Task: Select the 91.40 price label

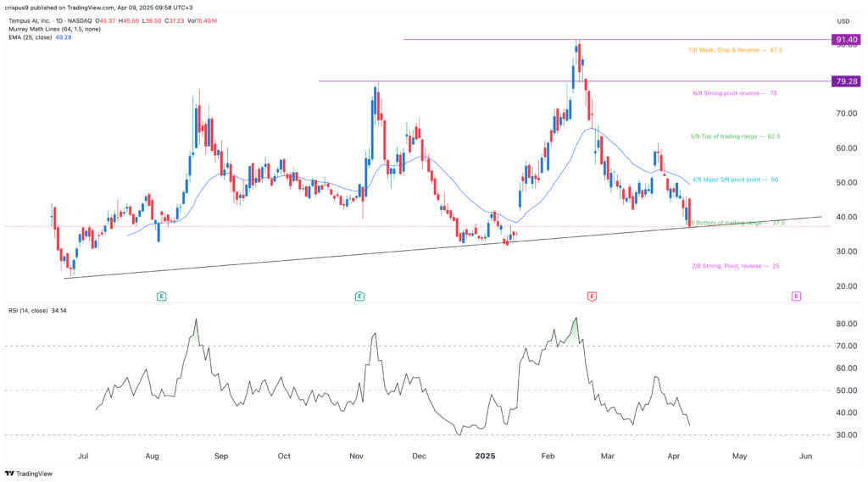Action: [847, 40]
